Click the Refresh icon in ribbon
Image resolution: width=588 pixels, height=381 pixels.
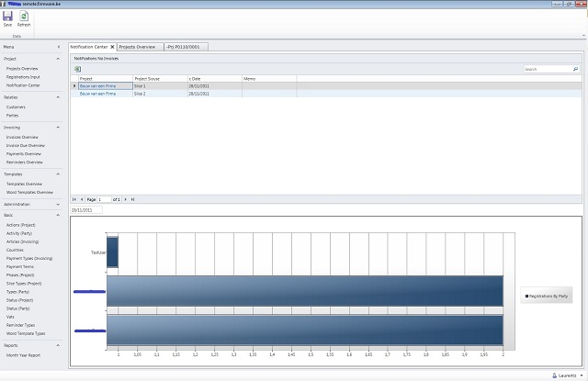[x=24, y=17]
